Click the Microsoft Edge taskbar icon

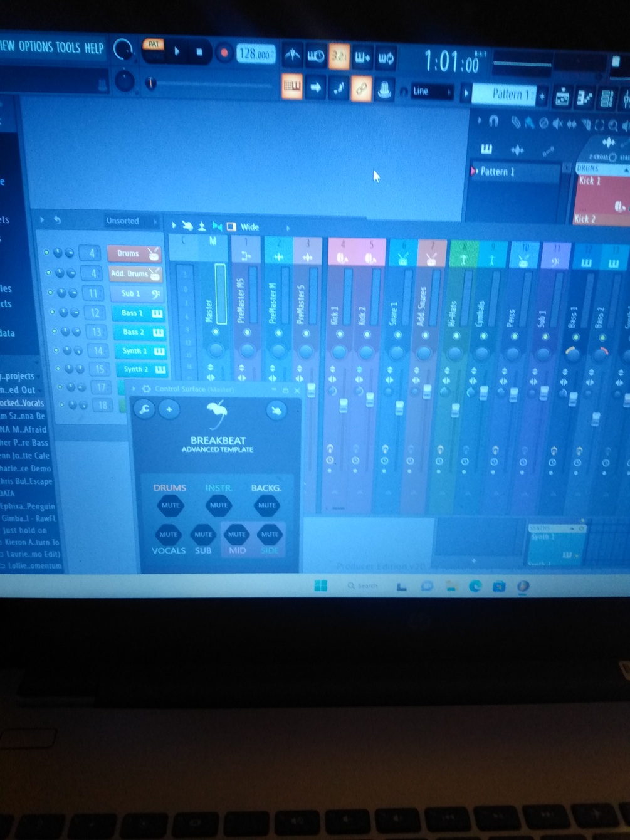click(x=475, y=586)
